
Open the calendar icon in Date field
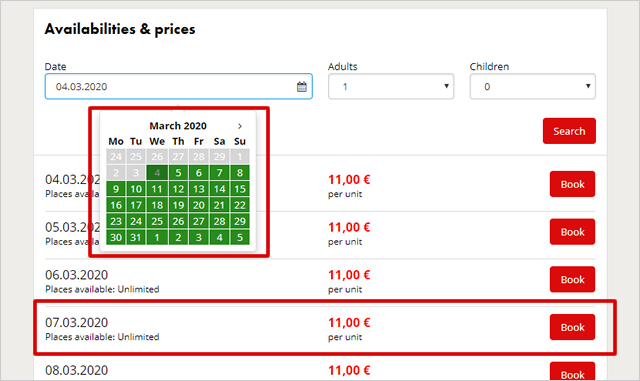click(x=302, y=87)
